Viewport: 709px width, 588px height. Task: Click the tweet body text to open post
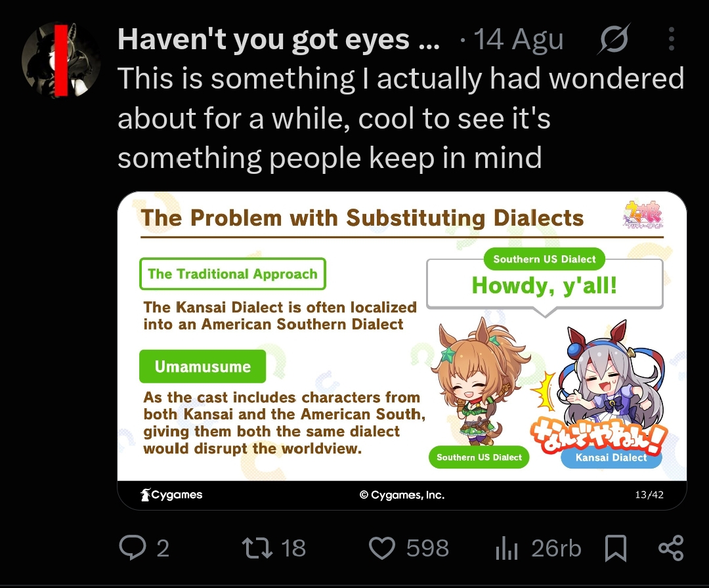(x=400, y=118)
